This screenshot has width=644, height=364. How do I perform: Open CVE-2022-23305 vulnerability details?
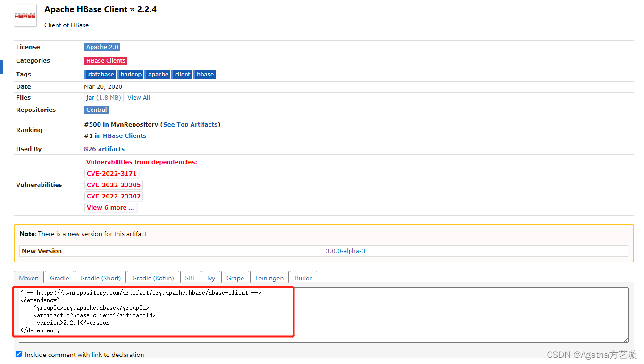114,185
